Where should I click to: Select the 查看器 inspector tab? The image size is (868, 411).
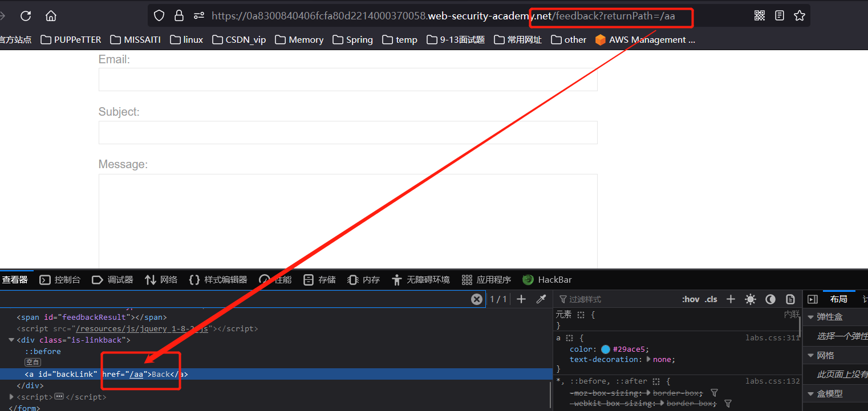click(15, 280)
